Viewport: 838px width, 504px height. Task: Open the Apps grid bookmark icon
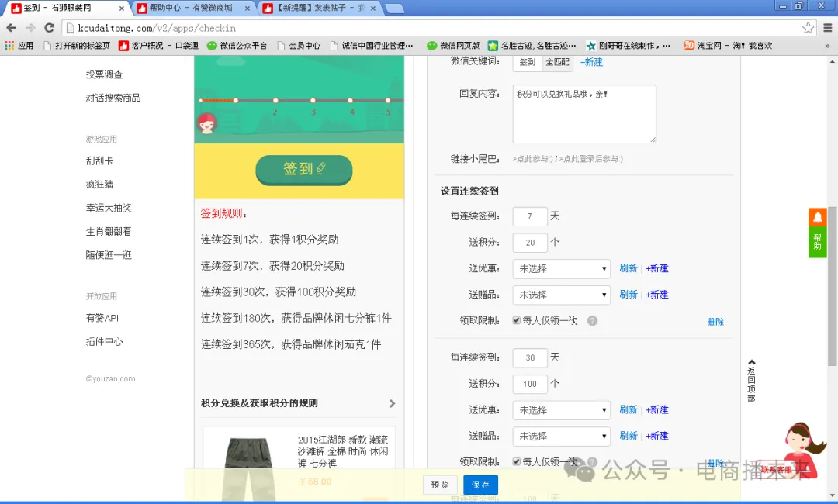click(9, 46)
